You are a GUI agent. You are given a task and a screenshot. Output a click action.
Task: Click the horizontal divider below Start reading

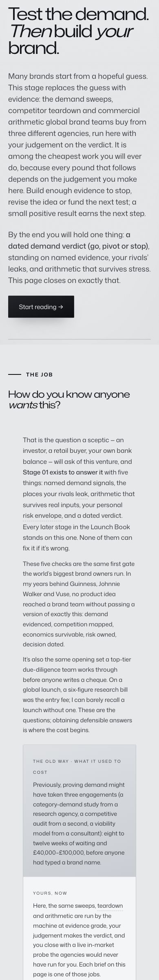click(x=79, y=339)
